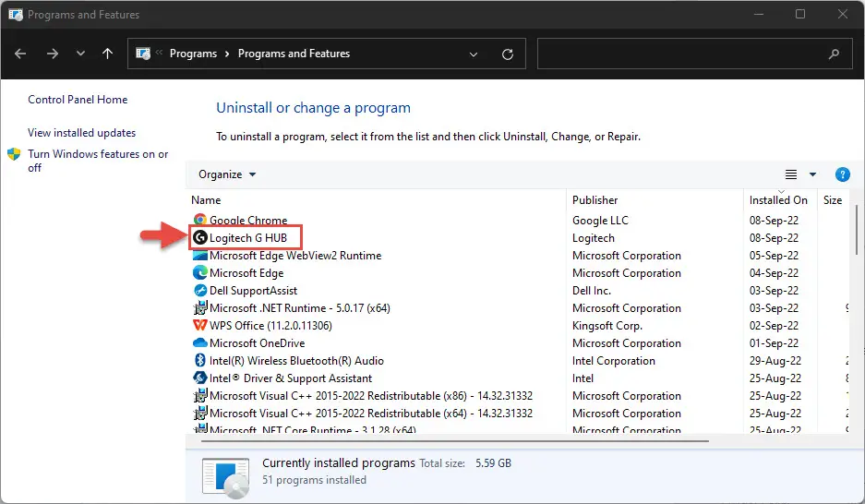This screenshot has width=865, height=504.
Task: Click the search magnifier icon
Action: [835, 54]
